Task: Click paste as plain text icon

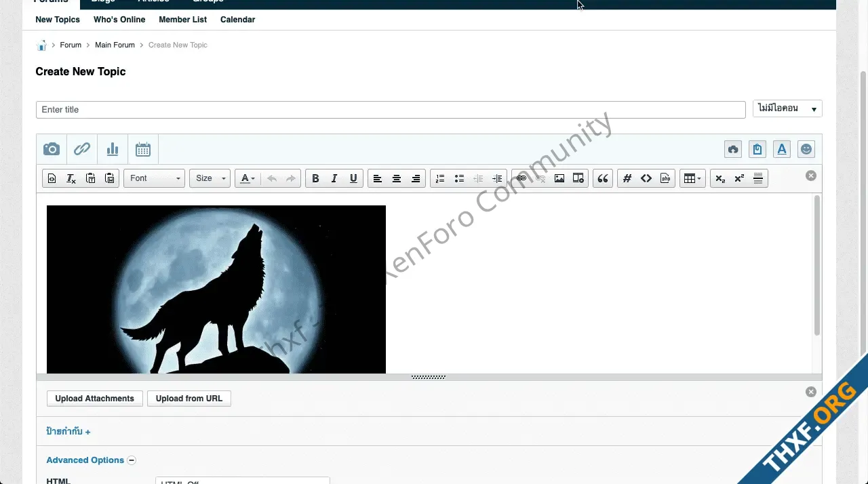Action: pos(90,178)
